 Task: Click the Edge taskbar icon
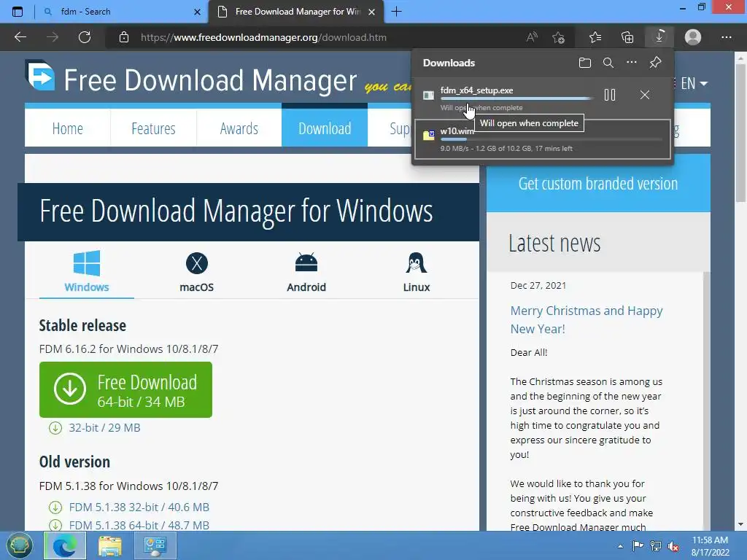[65, 545]
